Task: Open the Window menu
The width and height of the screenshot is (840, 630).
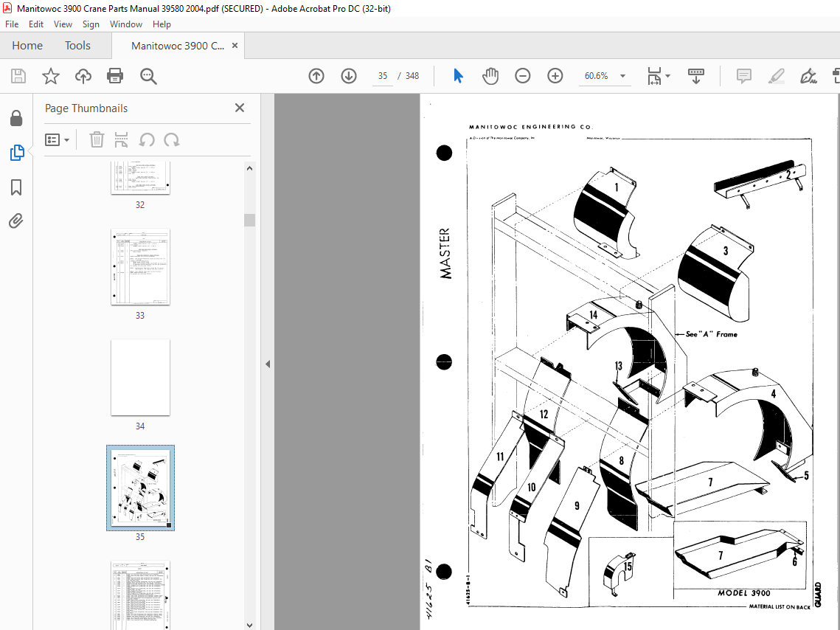Action: click(x=126, y=24)
